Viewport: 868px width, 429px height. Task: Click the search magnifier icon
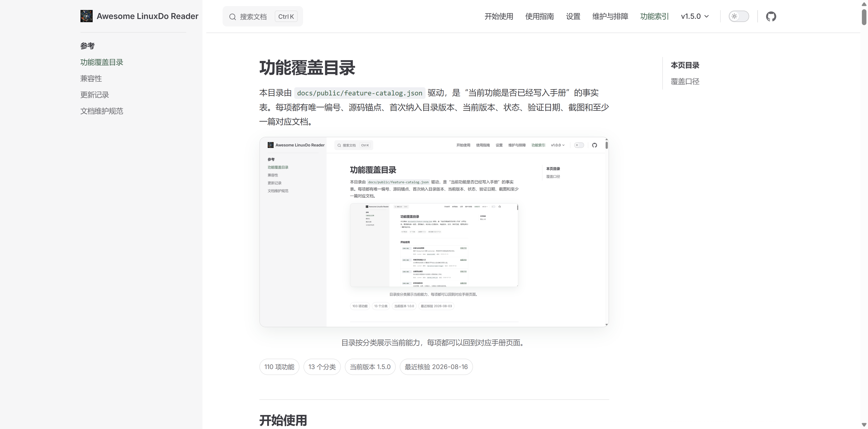(233, 17)
